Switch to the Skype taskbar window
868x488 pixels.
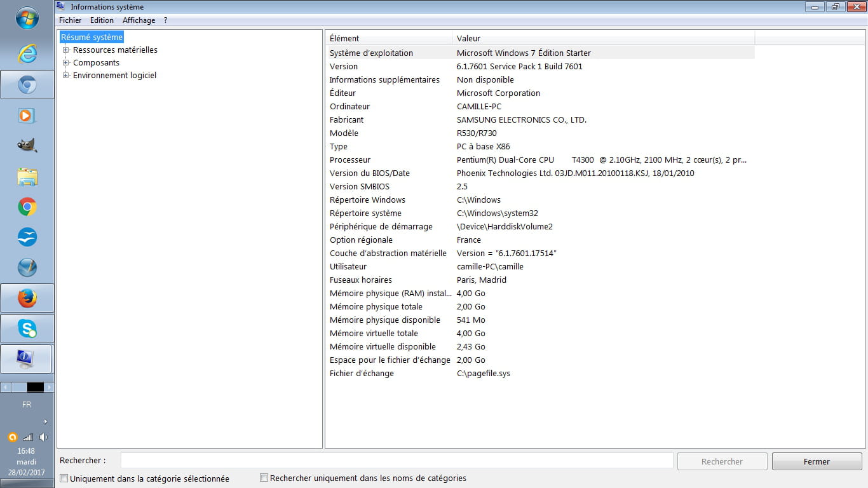(x=27, y=329)
